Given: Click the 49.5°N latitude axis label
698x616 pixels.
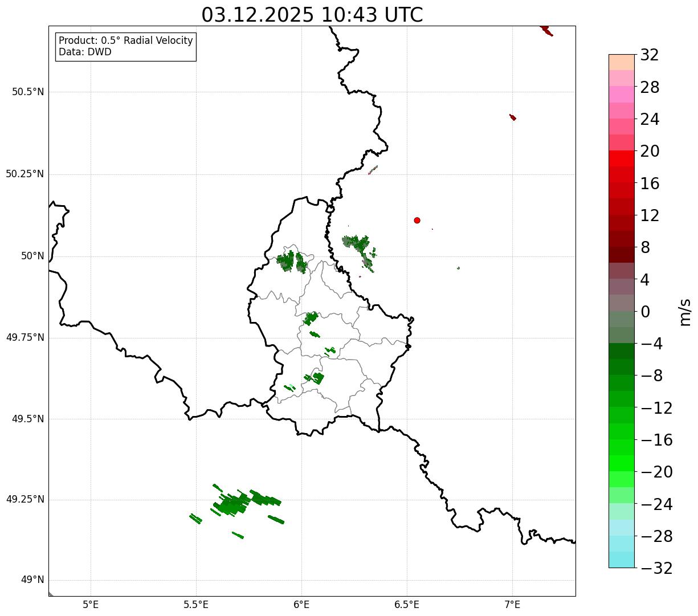Looking at the screenshot, I should (x=28, y=419).
